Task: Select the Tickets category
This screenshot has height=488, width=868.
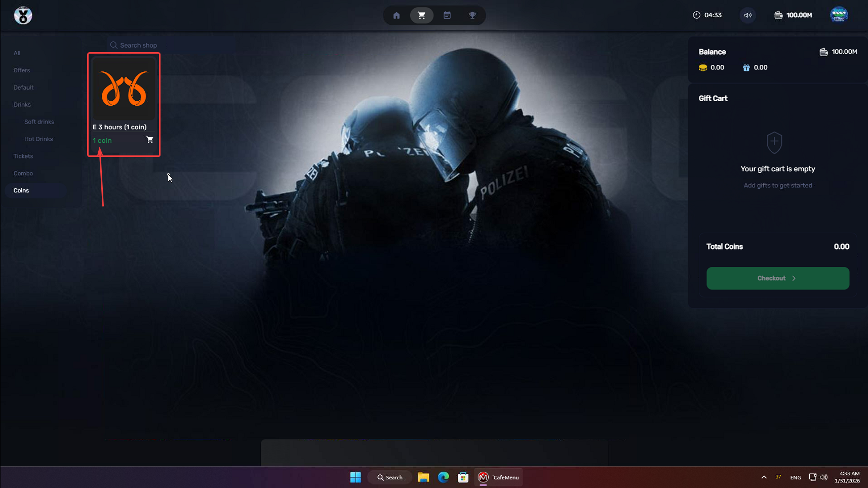Action: pos(23,156)
